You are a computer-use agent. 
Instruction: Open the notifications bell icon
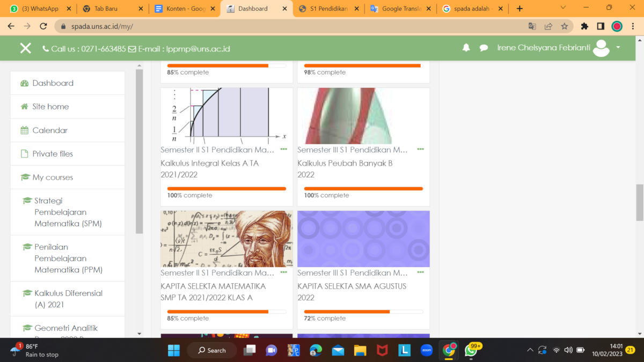(466, 48)
